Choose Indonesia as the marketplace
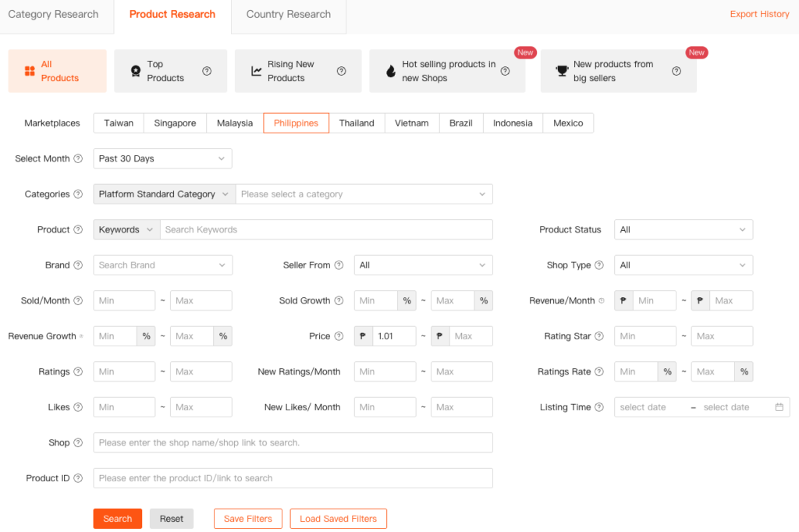Viewport: 799px width, 532px height. pyautogui.click(x=513, y=123)
